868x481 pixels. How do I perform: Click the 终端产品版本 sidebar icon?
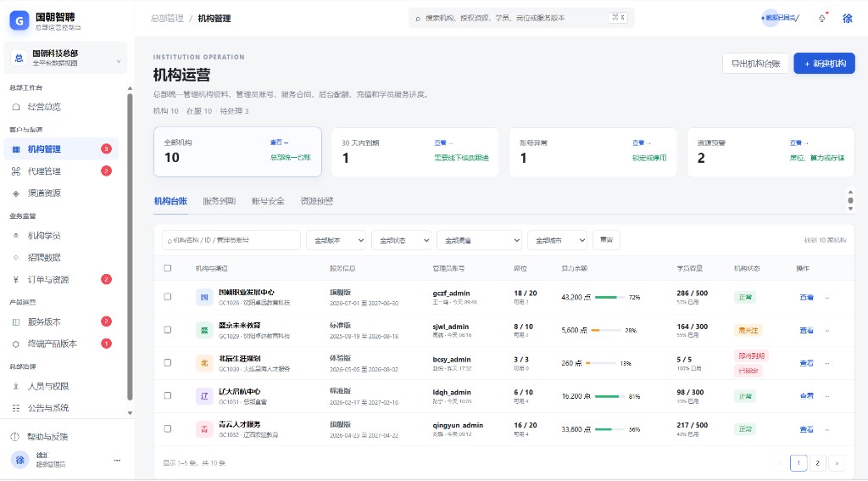pos(16,344)
